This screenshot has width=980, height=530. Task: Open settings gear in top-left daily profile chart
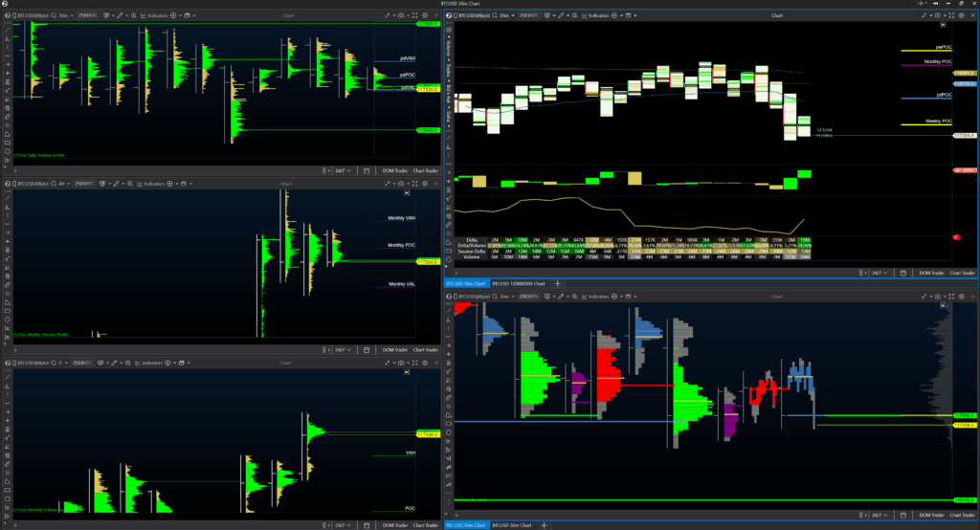tap(426, 15)
